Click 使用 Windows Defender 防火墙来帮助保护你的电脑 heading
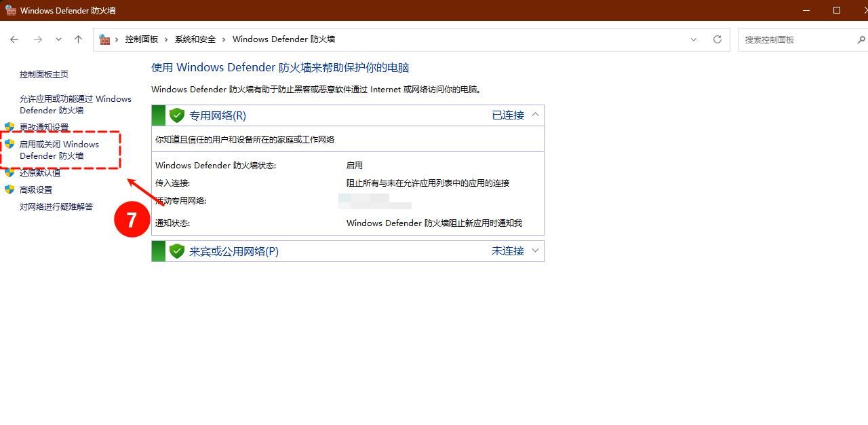This screenshot has width=868, height=425. tap(280, 68)
